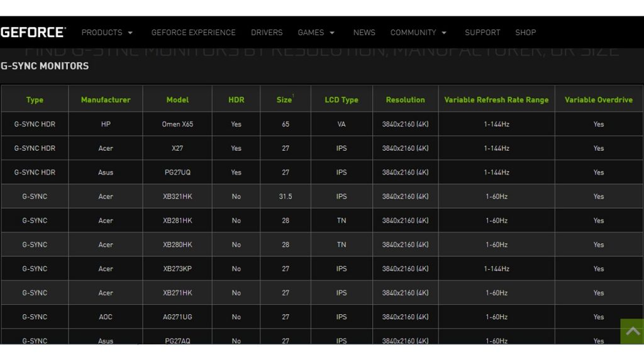Click HDR No value in AG271UG row
This screenshot has width=644, height=362.
point(236,317)
